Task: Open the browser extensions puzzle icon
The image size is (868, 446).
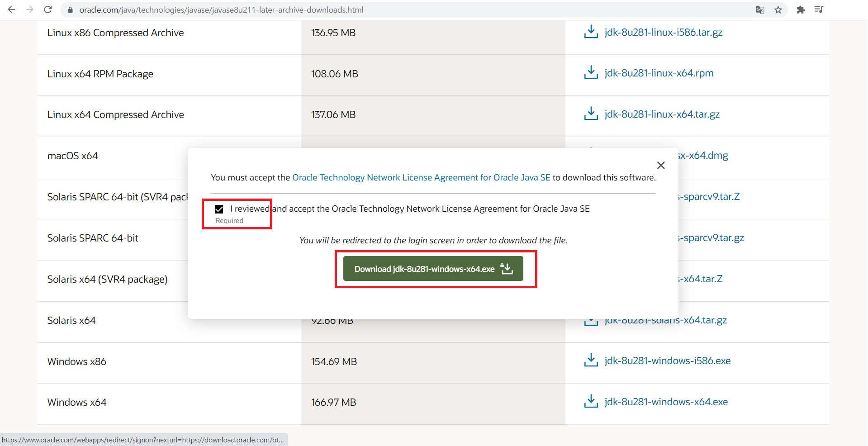Action: (801, 9)
